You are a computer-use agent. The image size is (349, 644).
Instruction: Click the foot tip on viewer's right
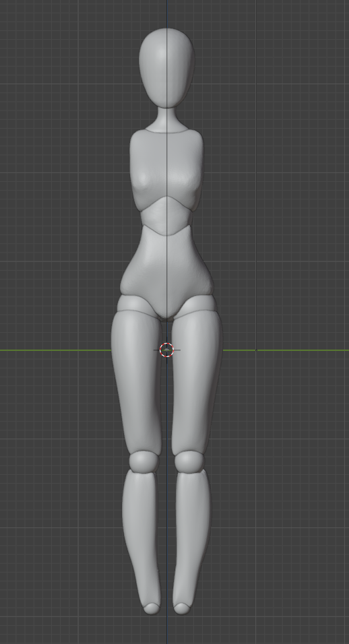click(181, 608)
